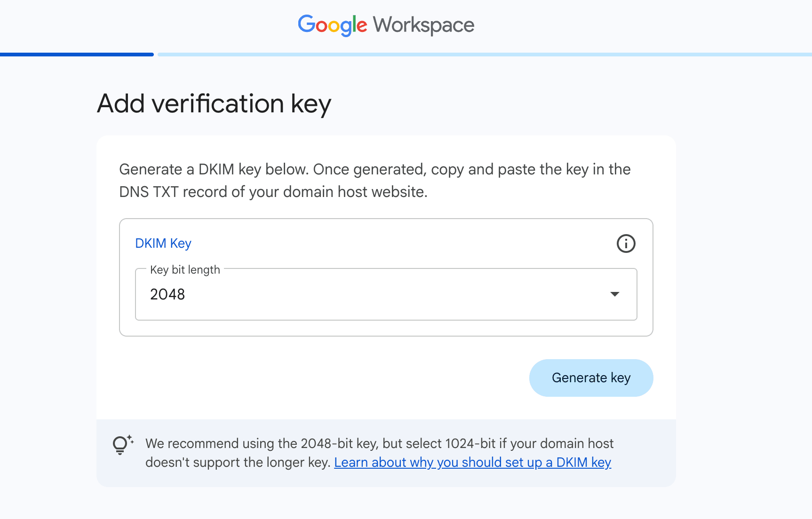The width and height of the screenshot is (812, 519).
Task: Click the word Generate on the button
Action: pyautogui.click(x=579, y=378)
